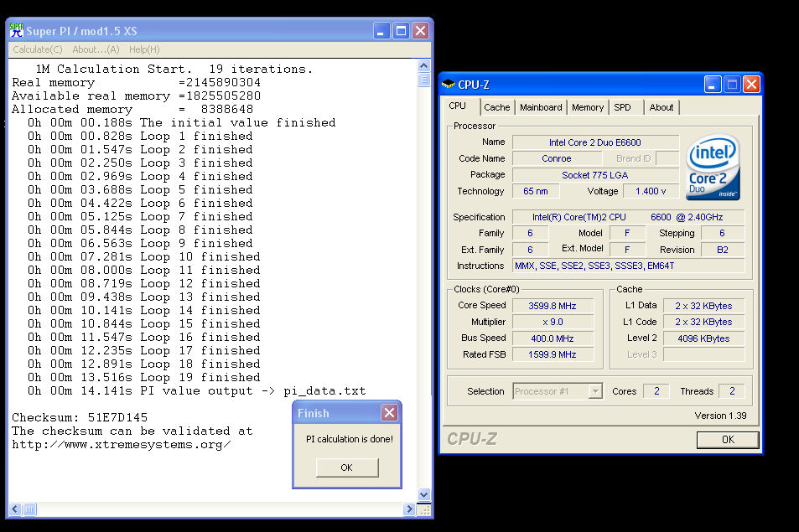
Task: Click the 'http://www.xtremesystems.org/' text line
Action: click(x=122, y=444)
